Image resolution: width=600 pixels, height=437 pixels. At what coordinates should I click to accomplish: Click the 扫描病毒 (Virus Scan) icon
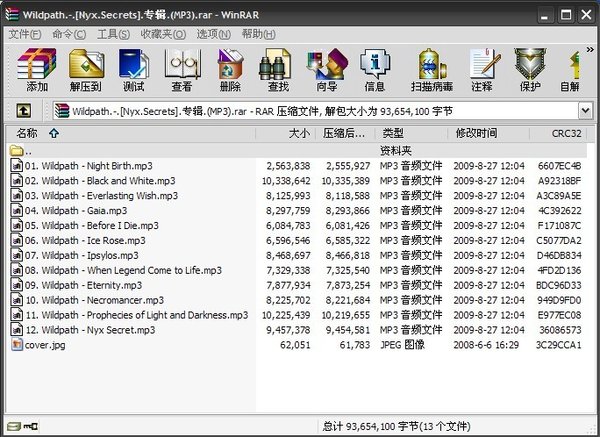tap(432, 70)
